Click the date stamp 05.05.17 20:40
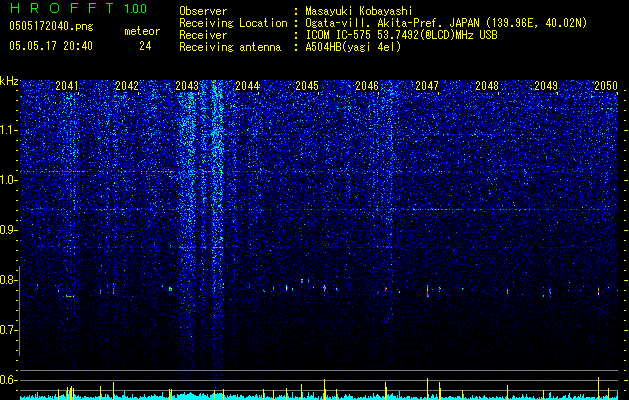 51,46
